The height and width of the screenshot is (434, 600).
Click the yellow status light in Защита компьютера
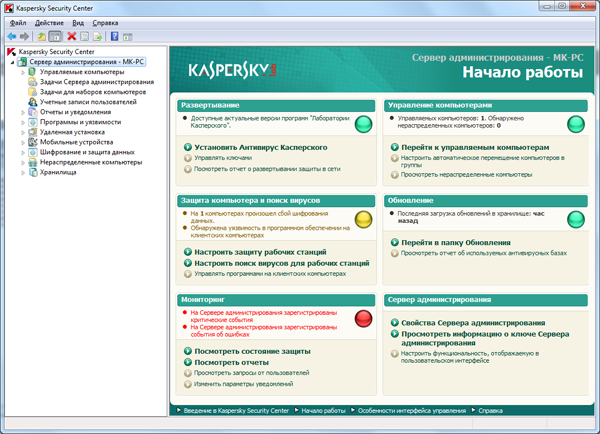point(363,219)
